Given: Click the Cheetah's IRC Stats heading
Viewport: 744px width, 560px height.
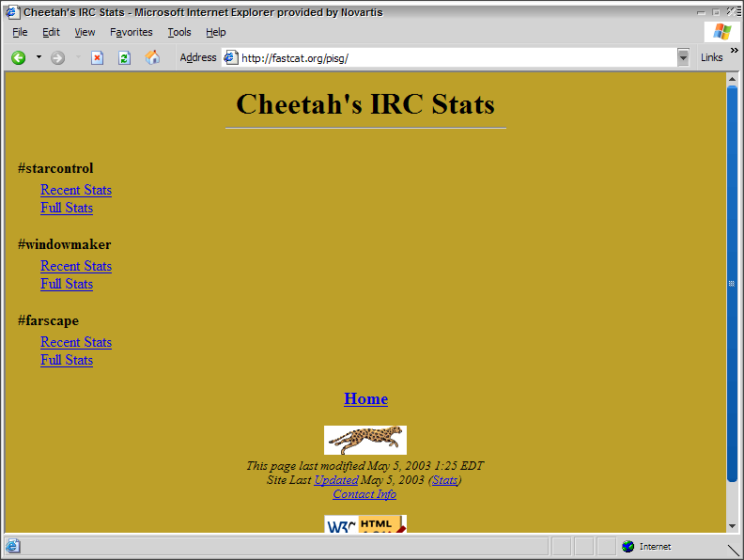Looking at the screenshot, I should [365, 103].
